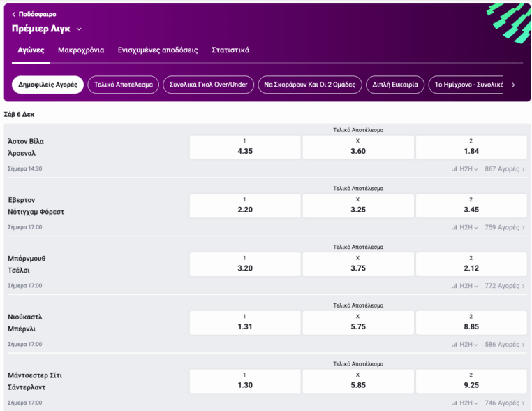Click the back arrow next to Ποδόσφαιρο
This screenshot has width=532, height=411.
[x=14, y=14]
